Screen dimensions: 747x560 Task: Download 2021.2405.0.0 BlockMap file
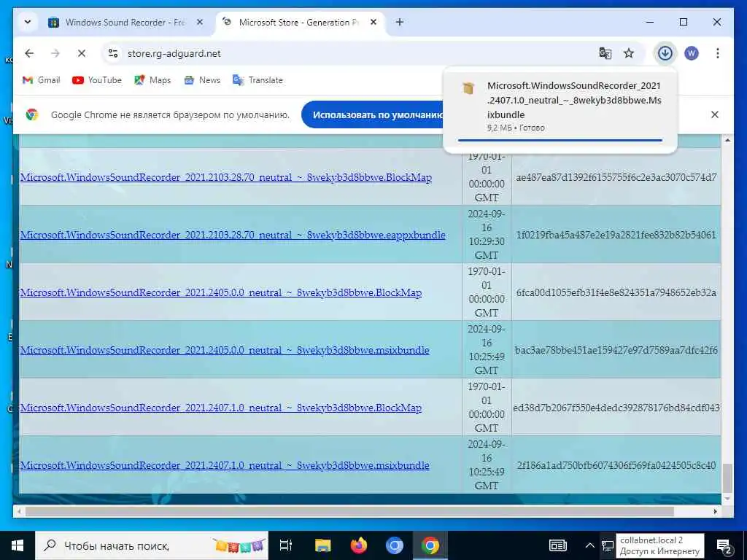click(x=221, y=293)
